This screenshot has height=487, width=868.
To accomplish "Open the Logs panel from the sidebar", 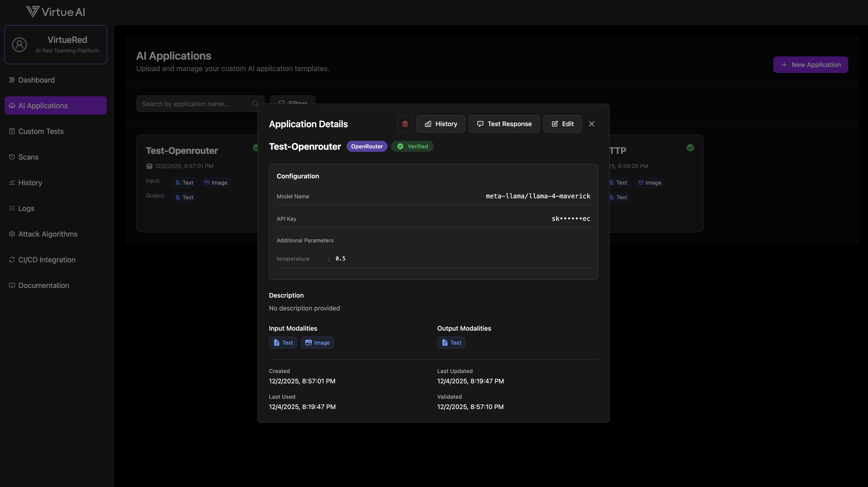I will [26, 208].
